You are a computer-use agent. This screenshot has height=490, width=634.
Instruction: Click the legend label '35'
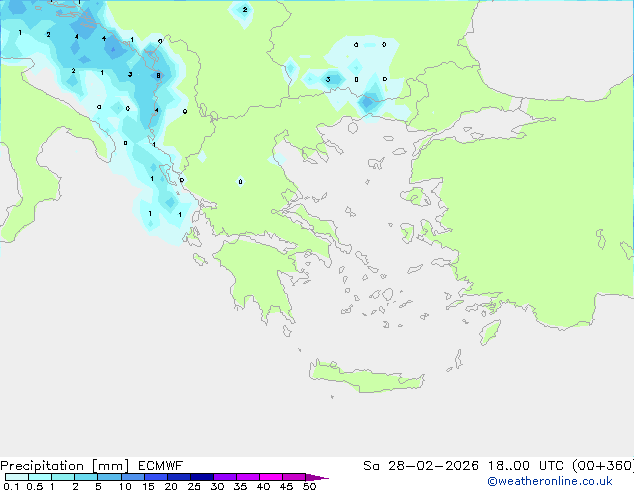tap(240, 486)
